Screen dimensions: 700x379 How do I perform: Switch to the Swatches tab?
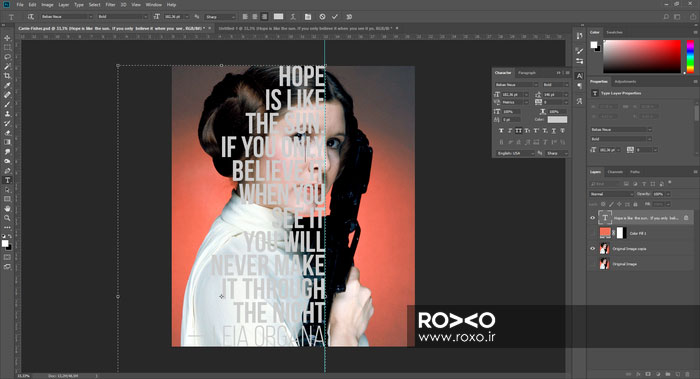pos(614,32)
